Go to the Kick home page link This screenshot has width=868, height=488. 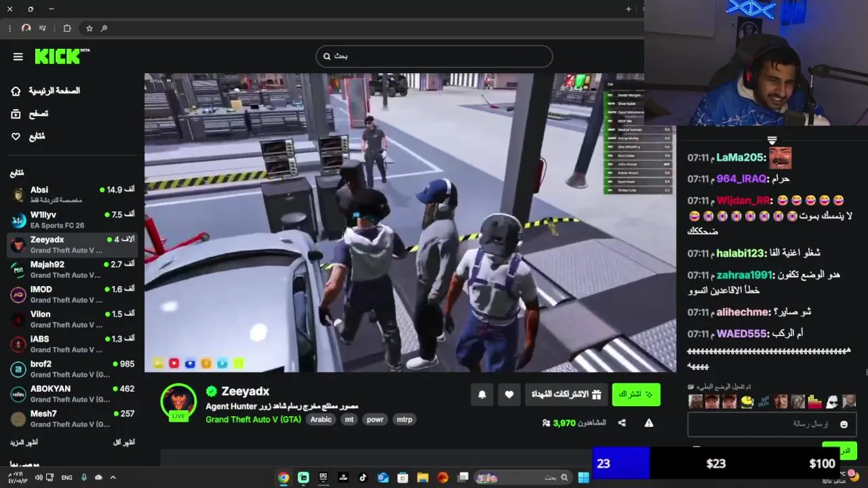45,91
